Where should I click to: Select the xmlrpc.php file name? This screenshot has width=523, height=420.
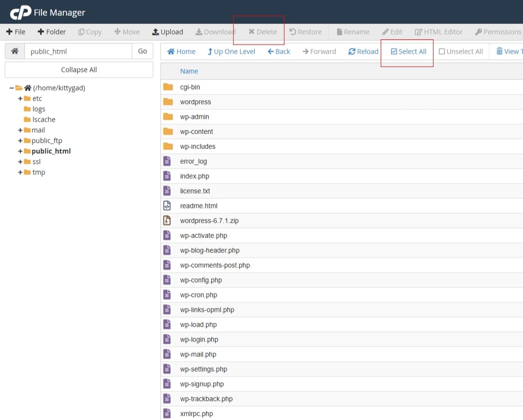pyautogui.click(x=196, y=414)
